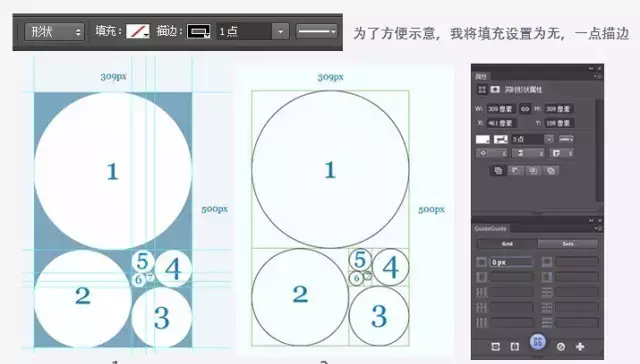Open the 形状 tool mode dropdown
Screen dimensions: 640x364
coord(54,31)
